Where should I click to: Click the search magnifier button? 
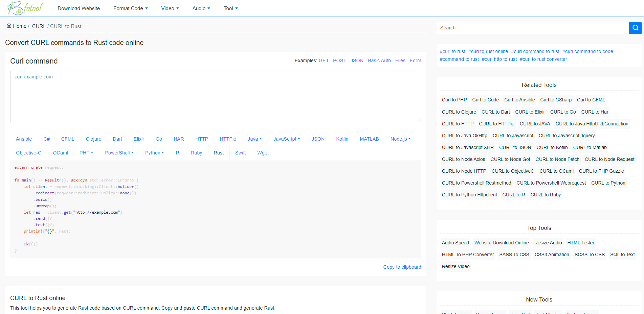click(x=635, y=28)
